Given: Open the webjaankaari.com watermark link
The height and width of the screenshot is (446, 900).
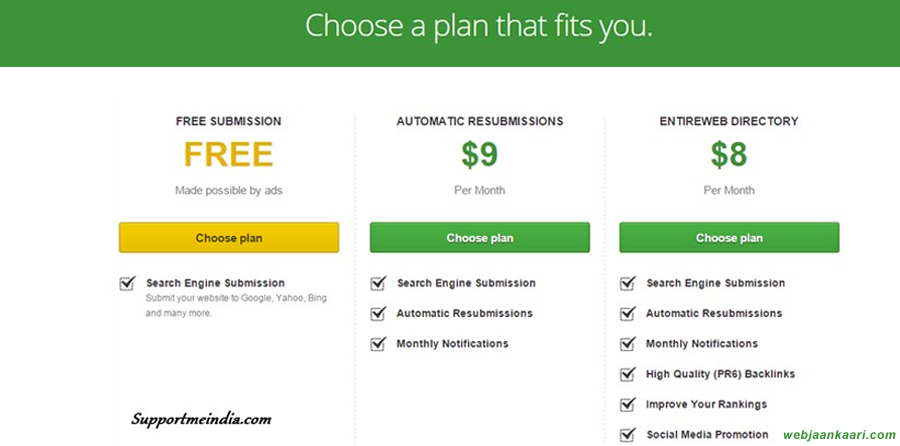Looking at the screenshot, I should (839, 436).
